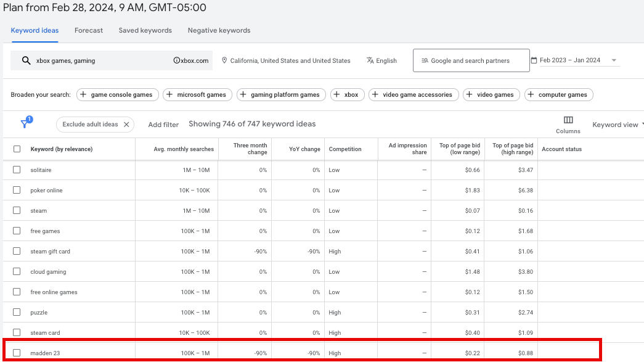Toggle the select-all keywords header checkbox
Screen dimensions: 644x362
[17, 149]
